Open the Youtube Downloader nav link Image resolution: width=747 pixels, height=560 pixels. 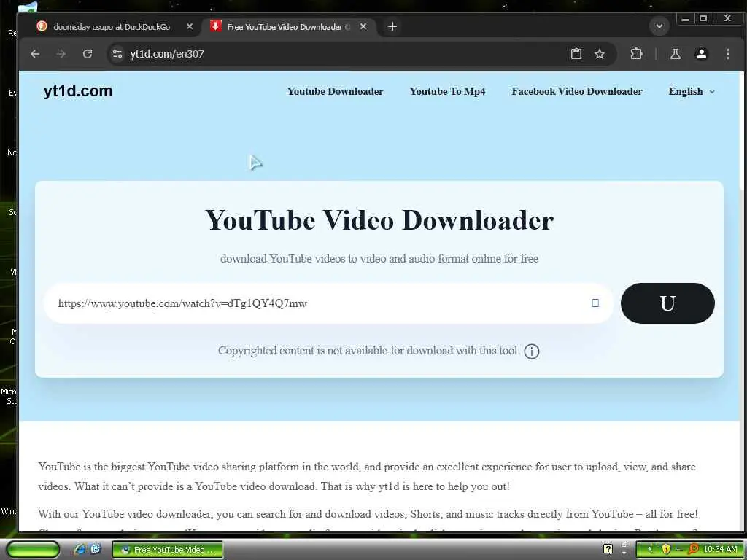point(335,91)
